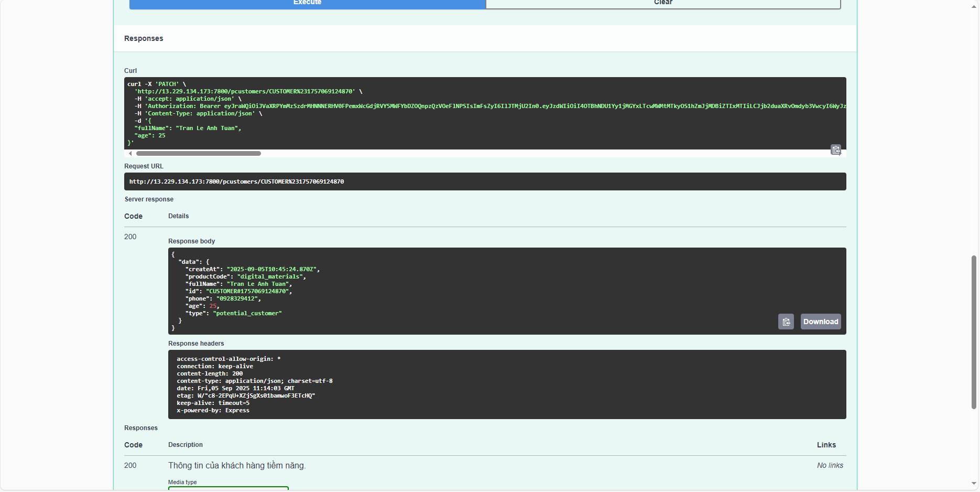This screenshot has height=492, width=980.
Task: Click the page scroll-up arrow
Action: [974, 6]
